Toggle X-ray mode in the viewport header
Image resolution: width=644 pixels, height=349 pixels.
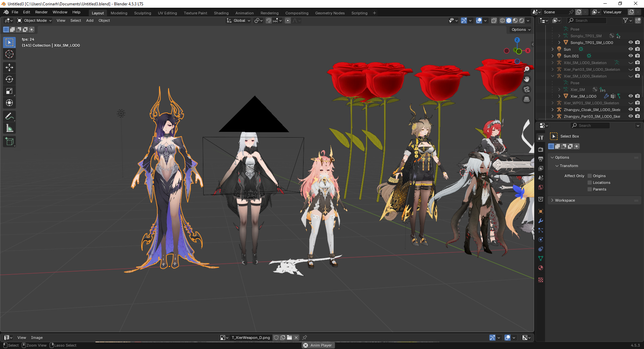pyautogui.click(x=494, y=20)
